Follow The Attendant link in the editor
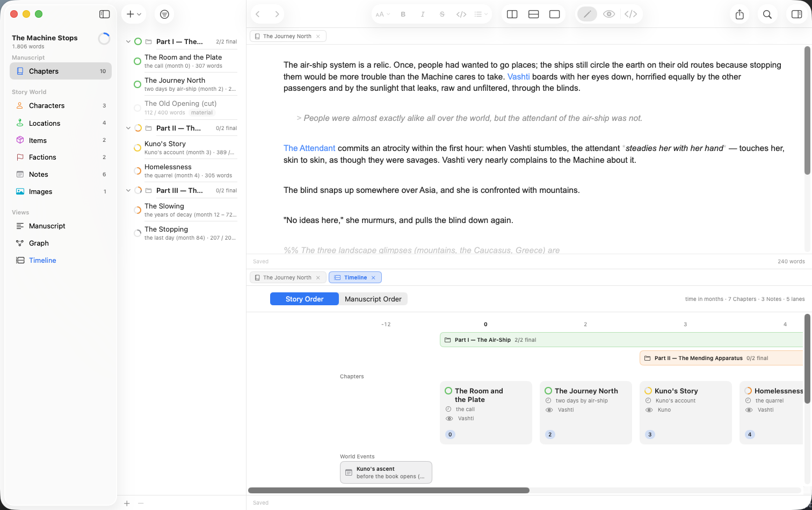 [x=309, y=148]
